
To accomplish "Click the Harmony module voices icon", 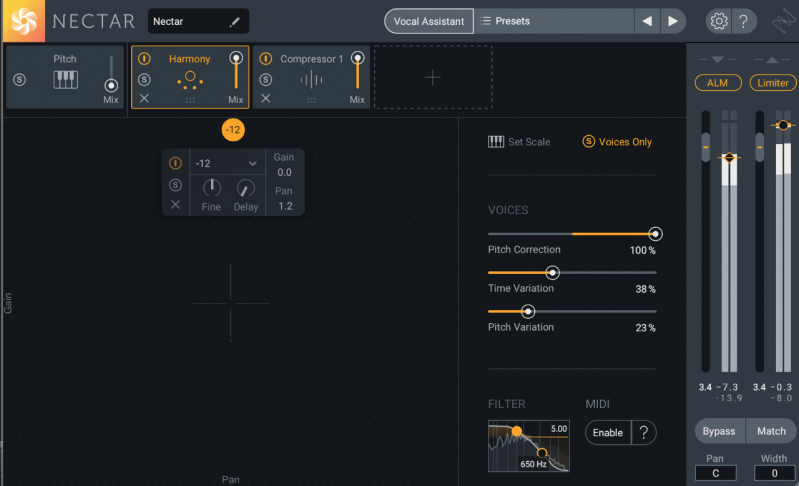I will (x=190, y=80).
